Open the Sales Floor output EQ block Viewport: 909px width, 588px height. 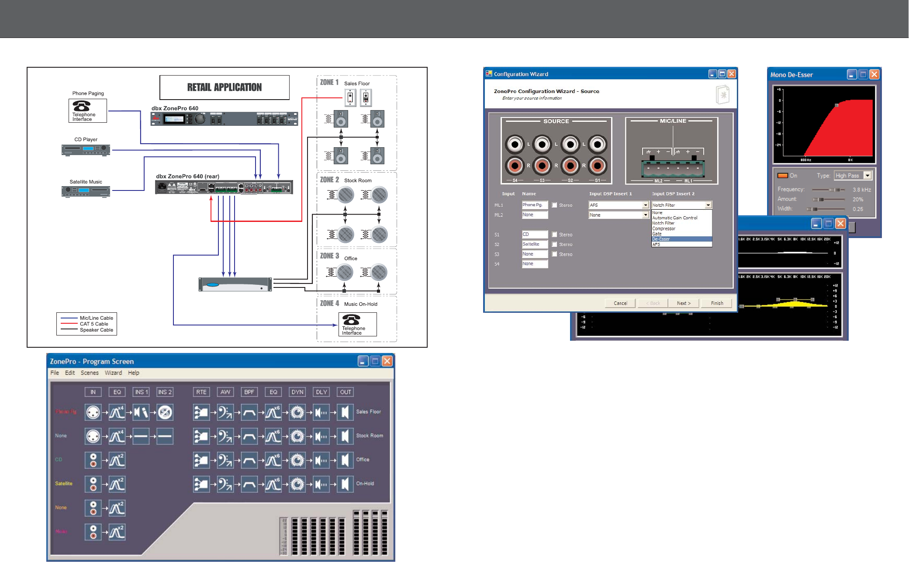273,412
